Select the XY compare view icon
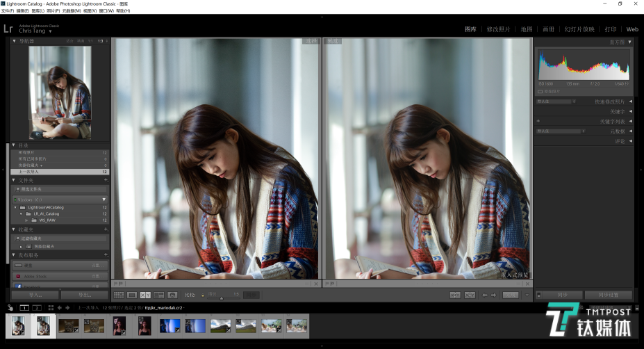Image resolution: width=644 pixels, height=349 pixels. (x=145, y=295)
